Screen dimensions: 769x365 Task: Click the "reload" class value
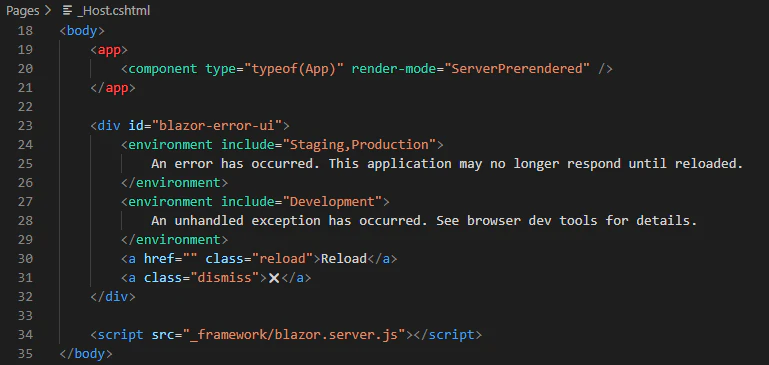coord(282,259)
